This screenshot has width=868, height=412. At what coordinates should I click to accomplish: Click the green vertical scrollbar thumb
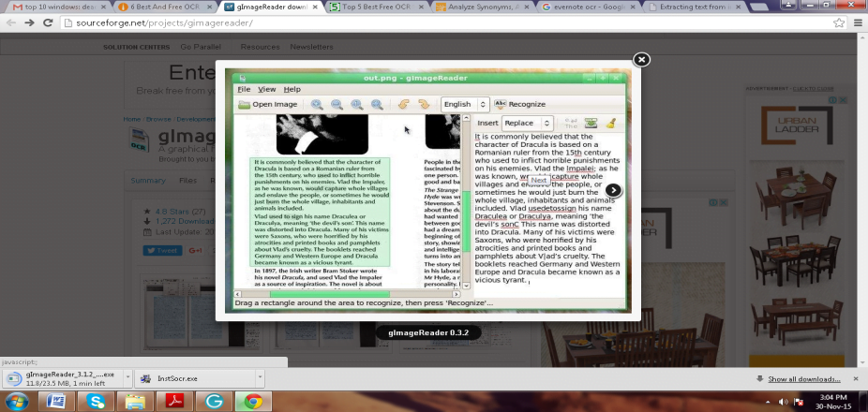coord(466,222)
